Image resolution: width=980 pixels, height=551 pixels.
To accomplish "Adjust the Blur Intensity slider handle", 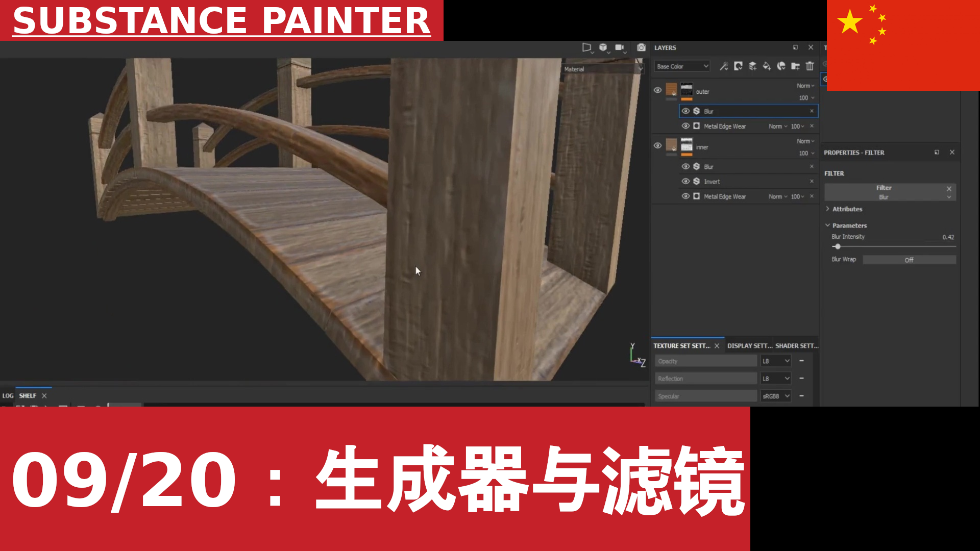I will click(x=838, y=246).
